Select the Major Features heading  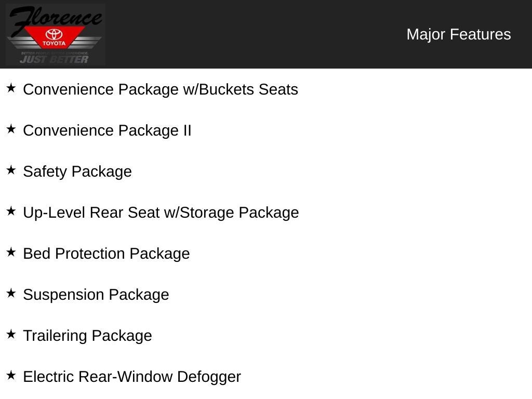[459, 35]
